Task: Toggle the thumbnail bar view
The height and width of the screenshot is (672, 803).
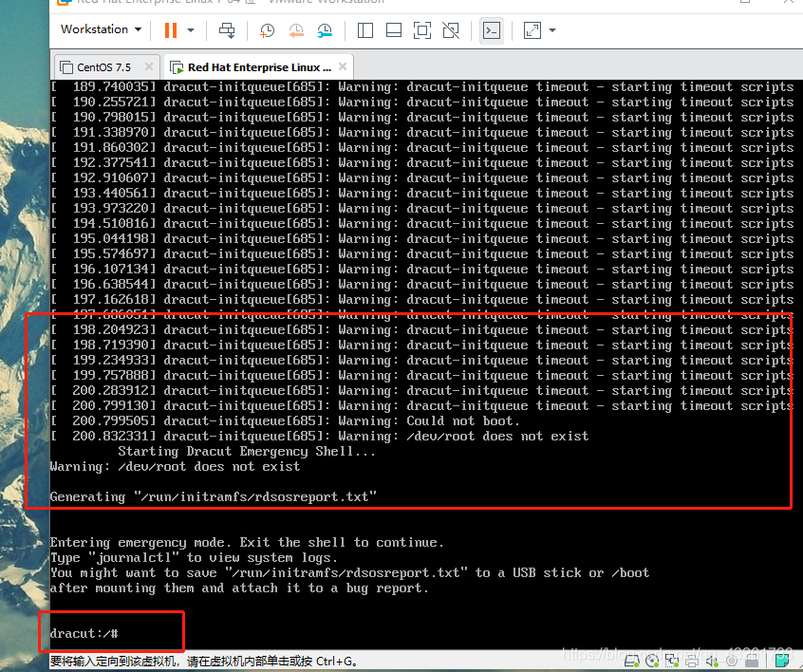Action: 394,30
